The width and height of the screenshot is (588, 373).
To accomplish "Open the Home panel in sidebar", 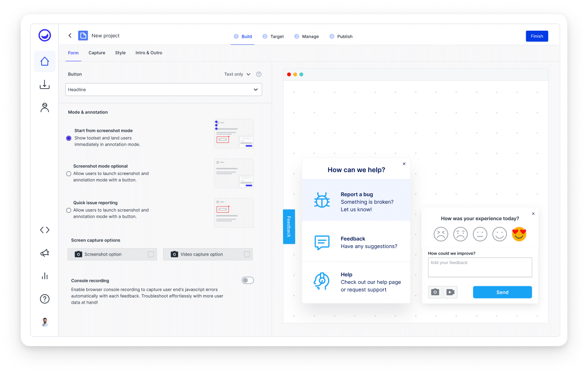I will [x=44, y=61].
